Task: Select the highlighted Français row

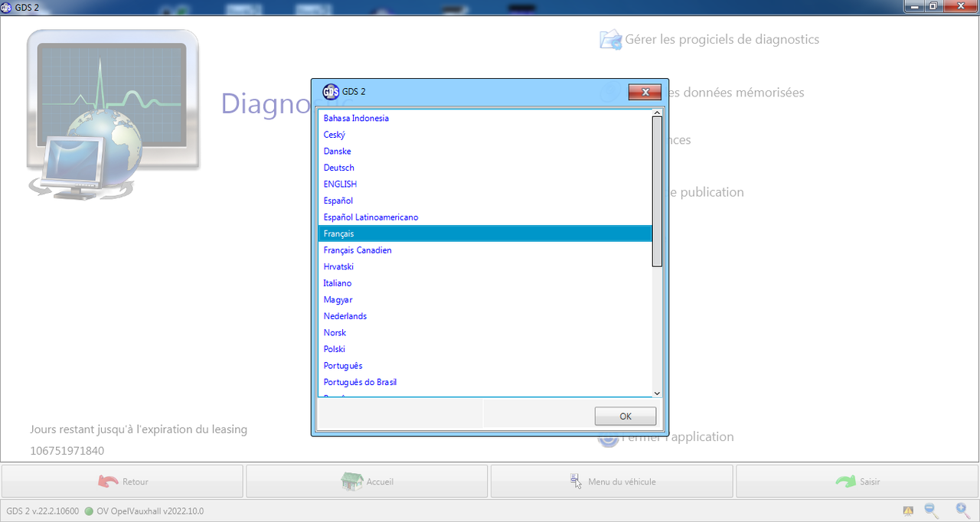Action: pos(485,233)
